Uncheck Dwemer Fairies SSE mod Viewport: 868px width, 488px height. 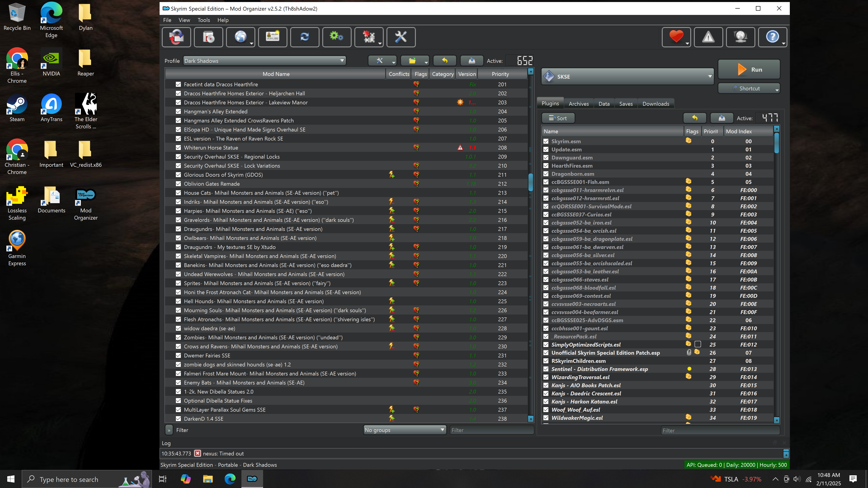point(178,355)
